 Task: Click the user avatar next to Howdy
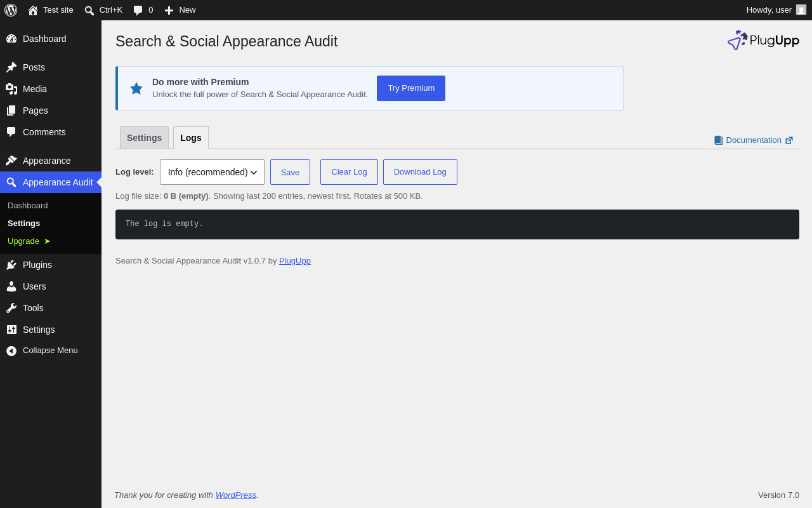coord(801,10)
